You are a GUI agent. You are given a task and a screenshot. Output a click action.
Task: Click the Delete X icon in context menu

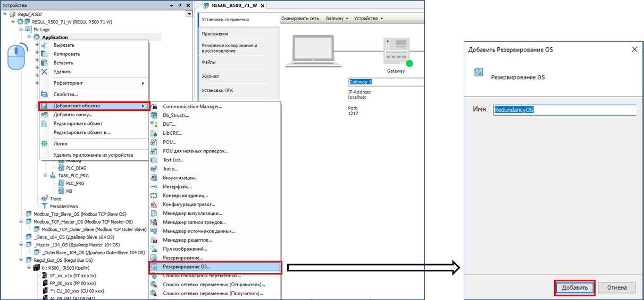coord(45,72)
